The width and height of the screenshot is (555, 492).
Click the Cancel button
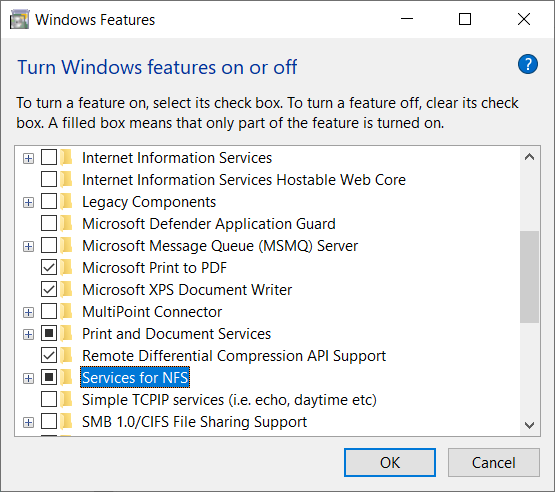tap(494, 463)
